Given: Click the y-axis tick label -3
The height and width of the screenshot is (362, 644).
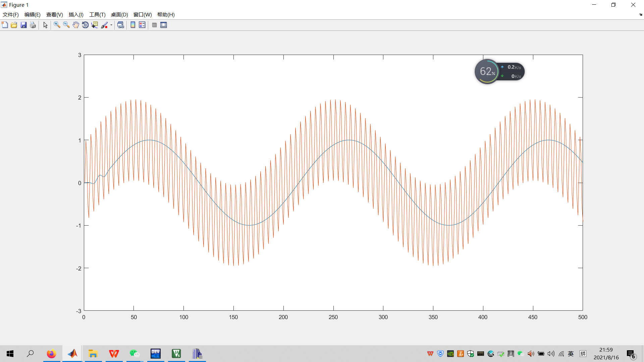Looking at the screenshot, I should (x=78, y=311).
